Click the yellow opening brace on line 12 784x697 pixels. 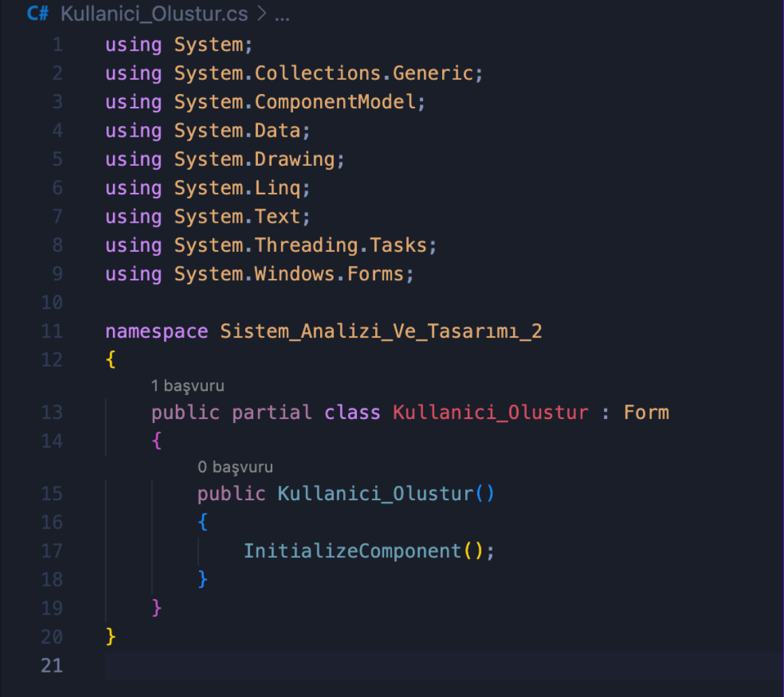111,359
